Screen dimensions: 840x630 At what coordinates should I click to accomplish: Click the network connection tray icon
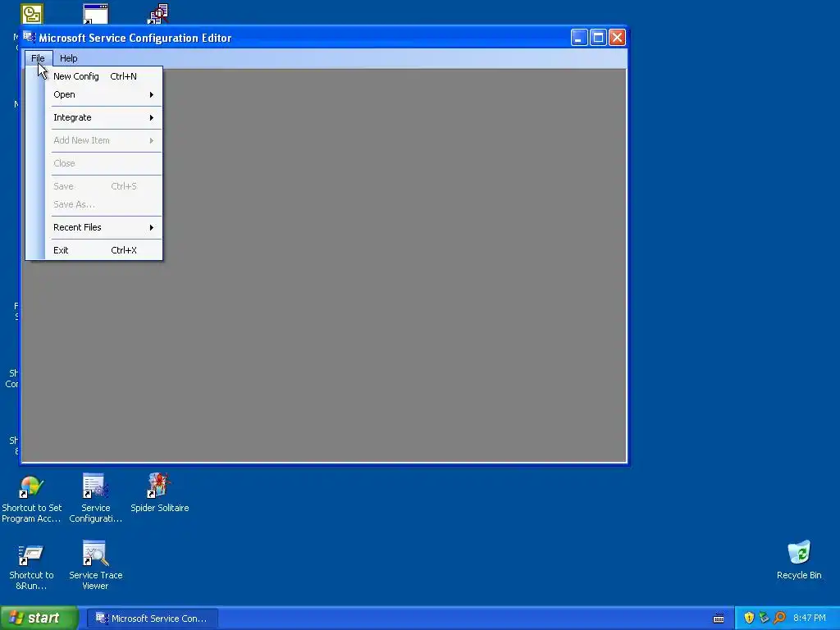coord(764,618)
